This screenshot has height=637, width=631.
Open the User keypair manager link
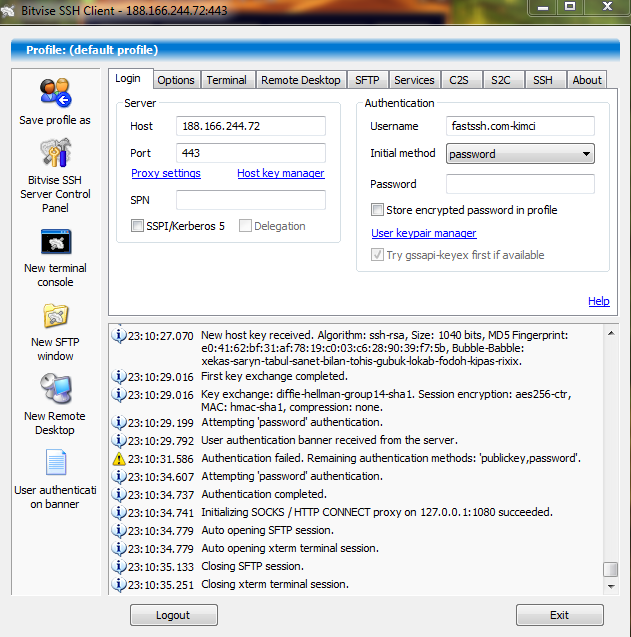(424, 233)
